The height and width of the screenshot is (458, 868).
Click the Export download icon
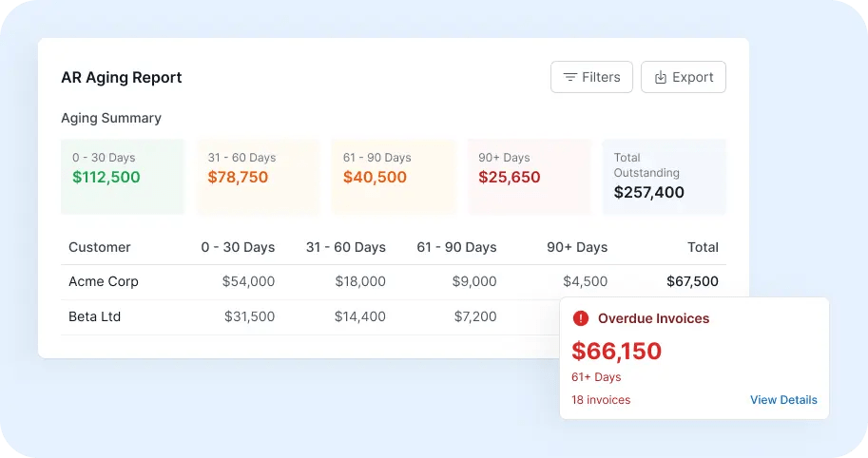[x=661, y=77]
